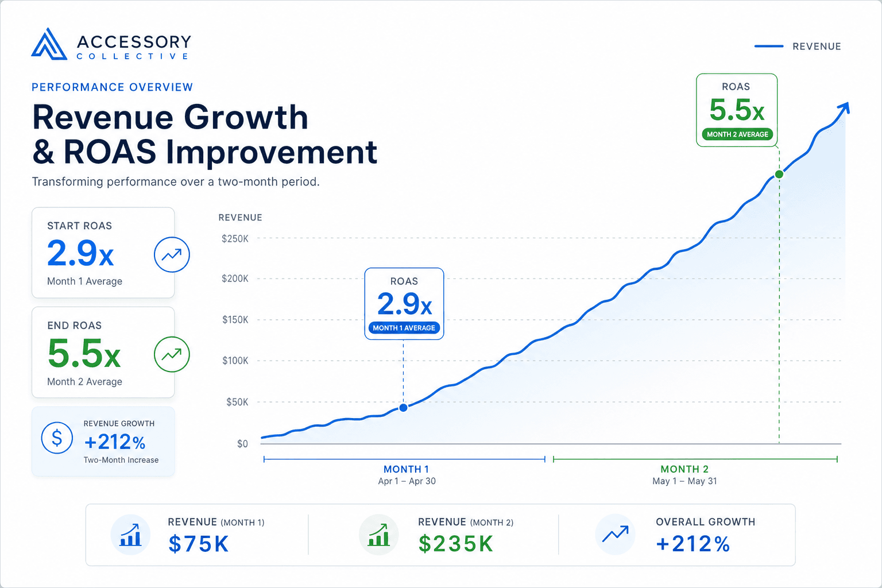Click the trend arrow icon beside Start ROAS
The image size is (882, 588).
pos(172,254)
